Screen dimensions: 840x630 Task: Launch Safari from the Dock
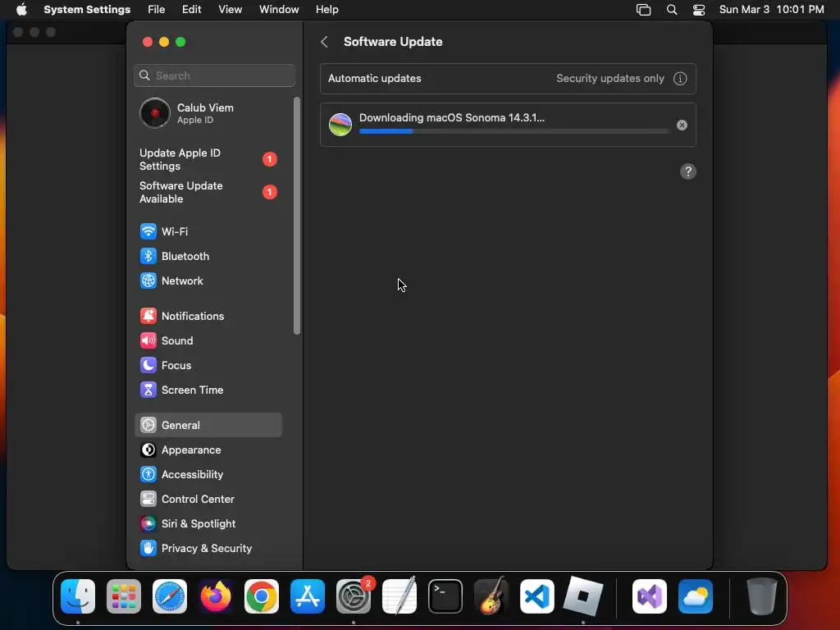point(170,596)
